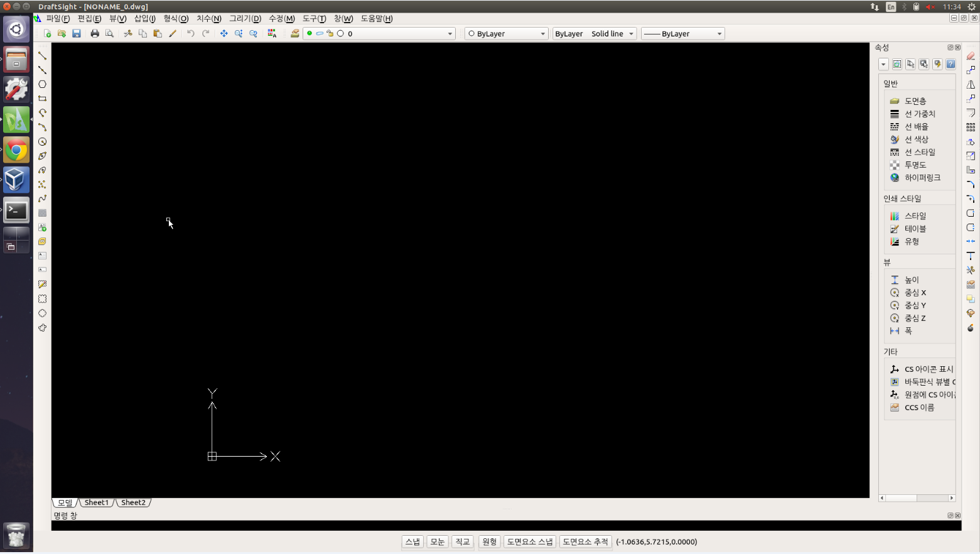Select the Hatch fill tool
Viewport: 980px width, 554px height.
42,214
